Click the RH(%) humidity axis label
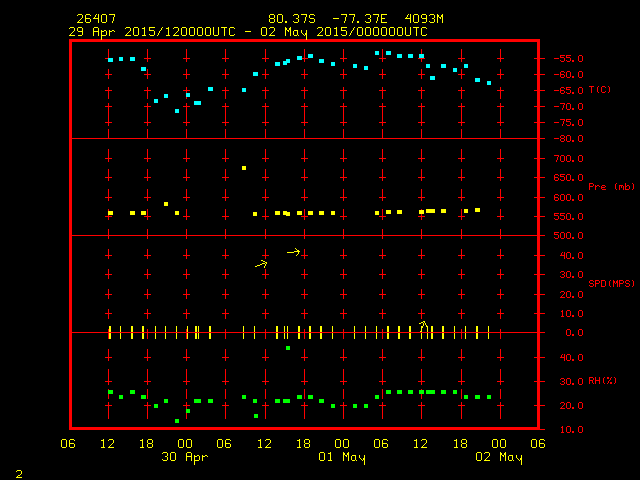The image size is (640, 480). [x=598, y=381]
